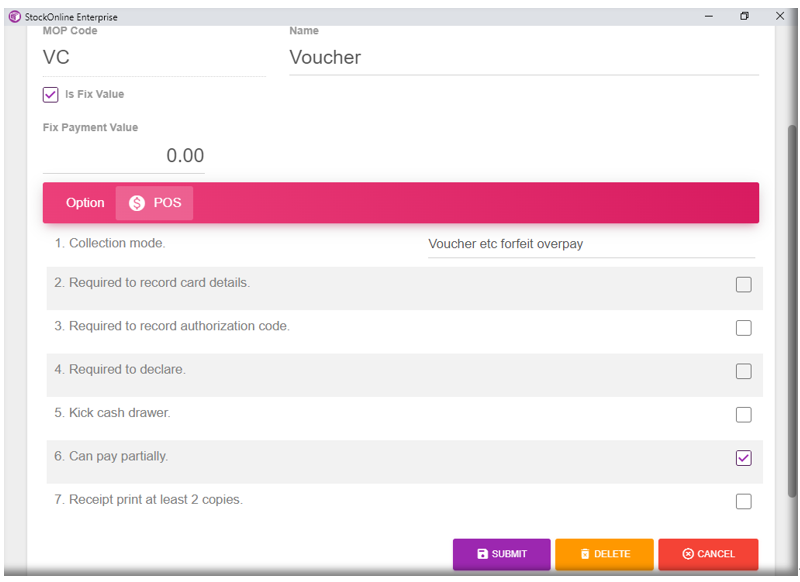Click the X icon on Cancel button

click(688, 554)
